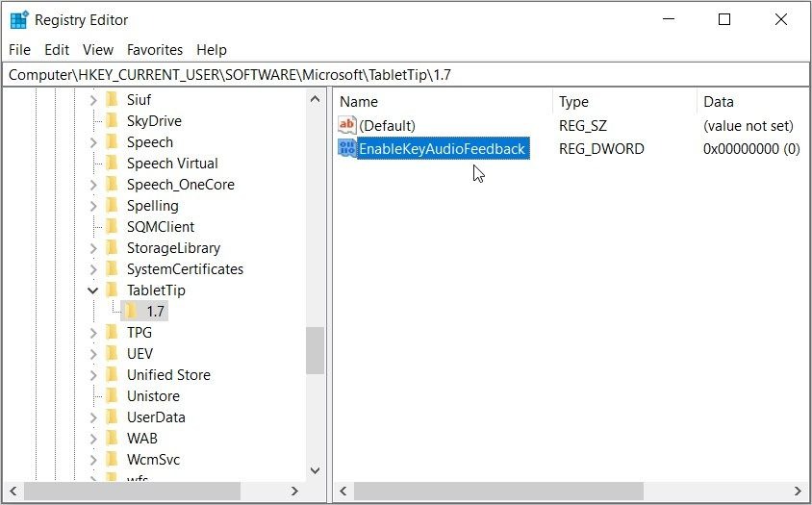Image resolution: width=812 pixels, height=505 pixels.
Task: Minimize the Registry Editor window
Action: tap(669, 19)
